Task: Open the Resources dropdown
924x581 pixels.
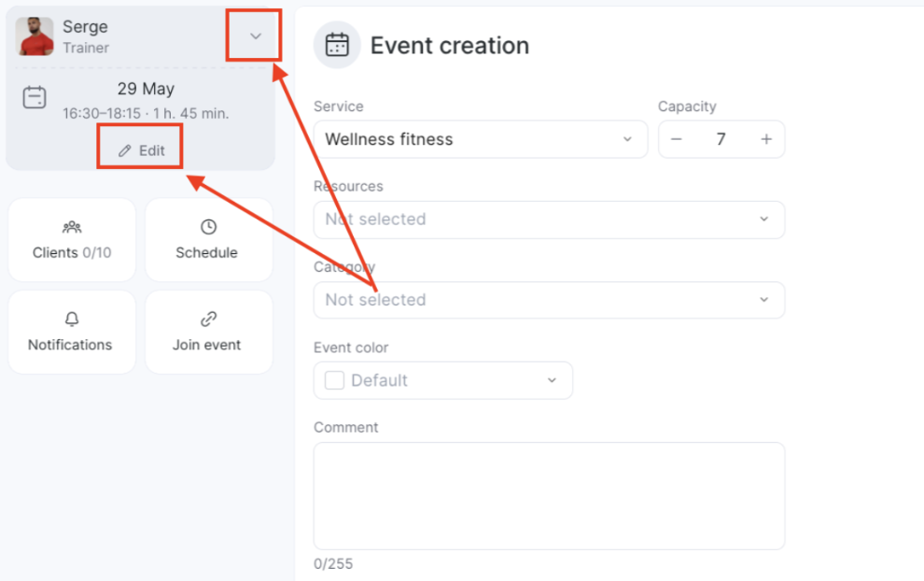Action: click(549, 220)
